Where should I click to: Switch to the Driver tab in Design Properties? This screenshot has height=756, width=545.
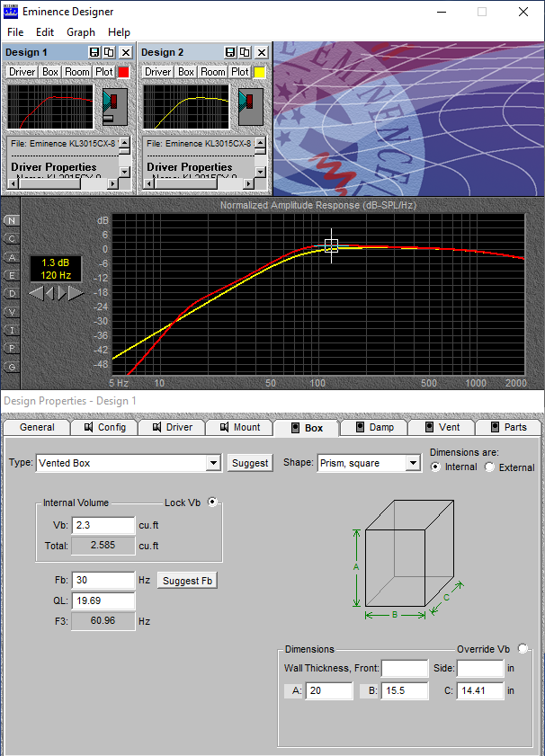pyautogui.click(x=173, y=427)
